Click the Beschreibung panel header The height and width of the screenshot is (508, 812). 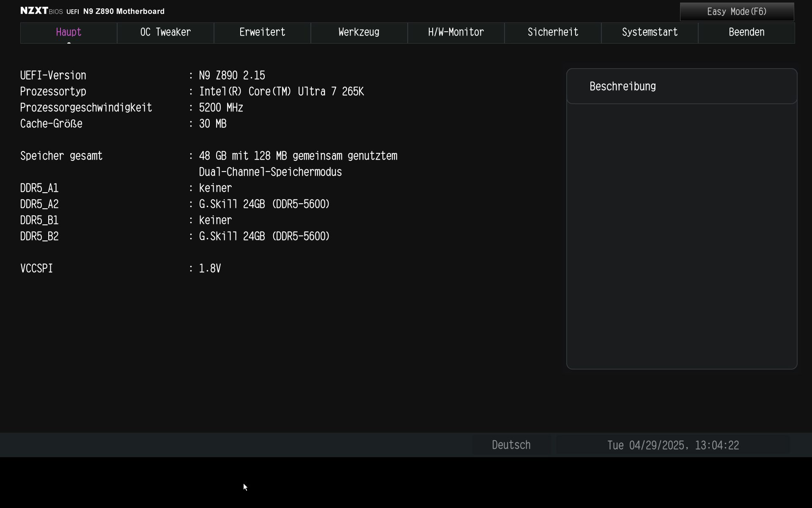point(623,86)
